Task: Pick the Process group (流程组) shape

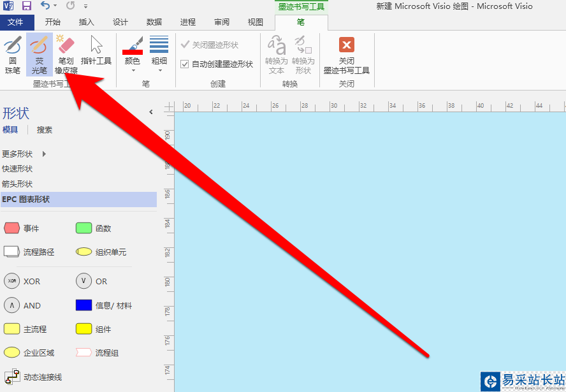Action: [x=97, y=352]
